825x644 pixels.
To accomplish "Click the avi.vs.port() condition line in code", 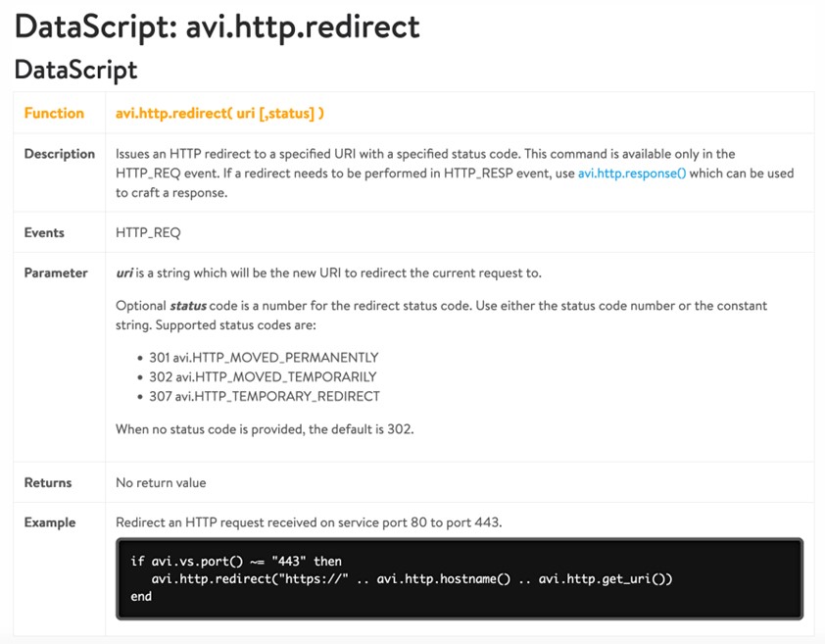I will [236, 562].
